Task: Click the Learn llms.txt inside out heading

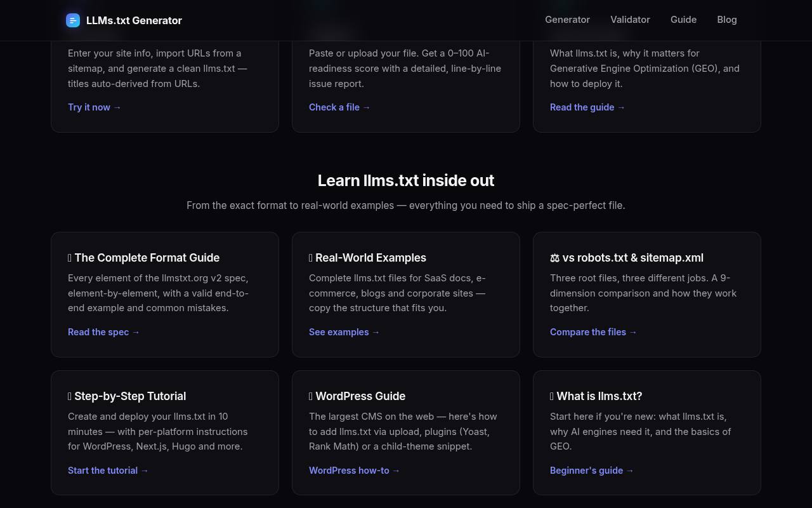Action: (406, 180)
